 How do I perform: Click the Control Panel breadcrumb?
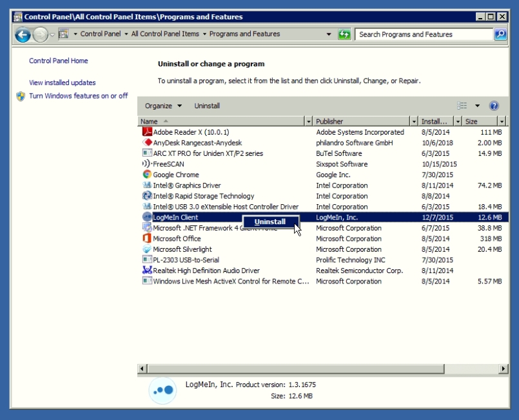[x=101, y=33]
